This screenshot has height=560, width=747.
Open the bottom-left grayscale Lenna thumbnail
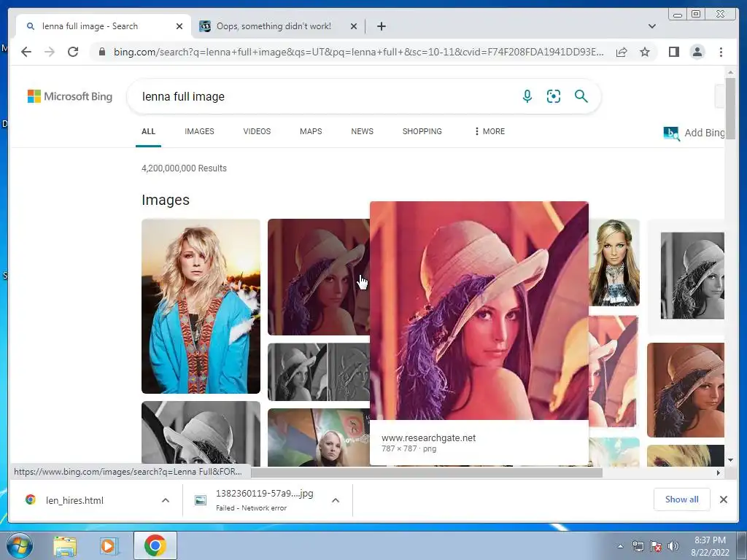pyautogui.click(x=201, y=433)
